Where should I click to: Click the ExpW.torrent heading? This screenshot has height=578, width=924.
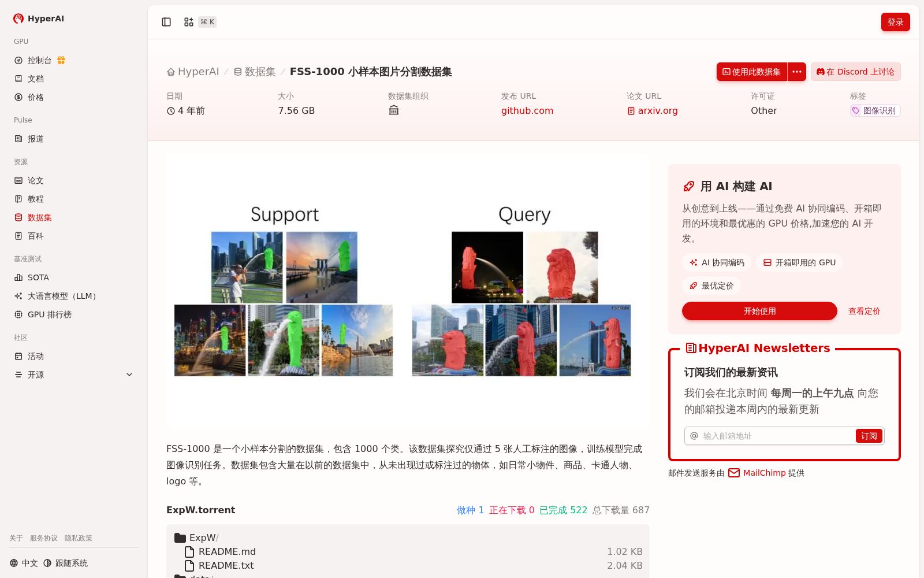click(200, 510)
